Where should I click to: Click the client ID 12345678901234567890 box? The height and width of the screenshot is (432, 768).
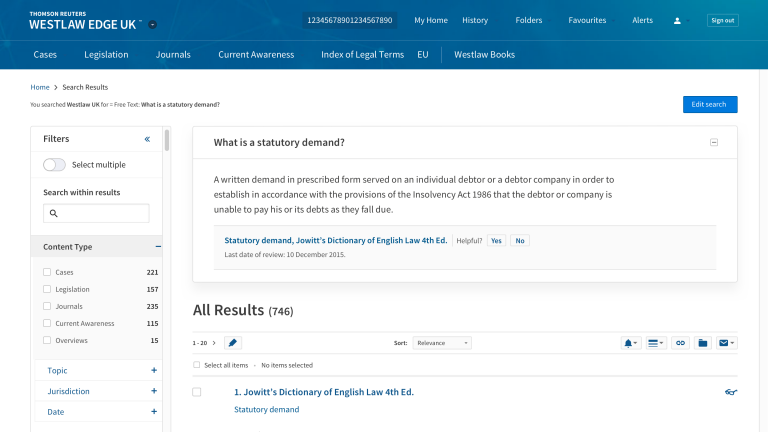tap(349, 20)
